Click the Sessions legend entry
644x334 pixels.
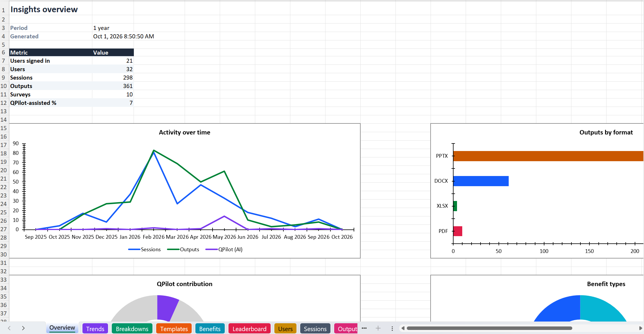click(x=145, y=249)
